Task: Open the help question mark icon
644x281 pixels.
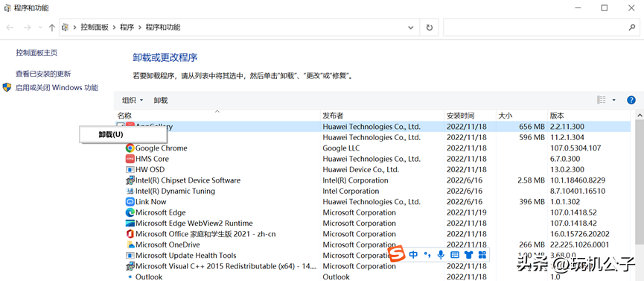Action: (x=631, y=100)
